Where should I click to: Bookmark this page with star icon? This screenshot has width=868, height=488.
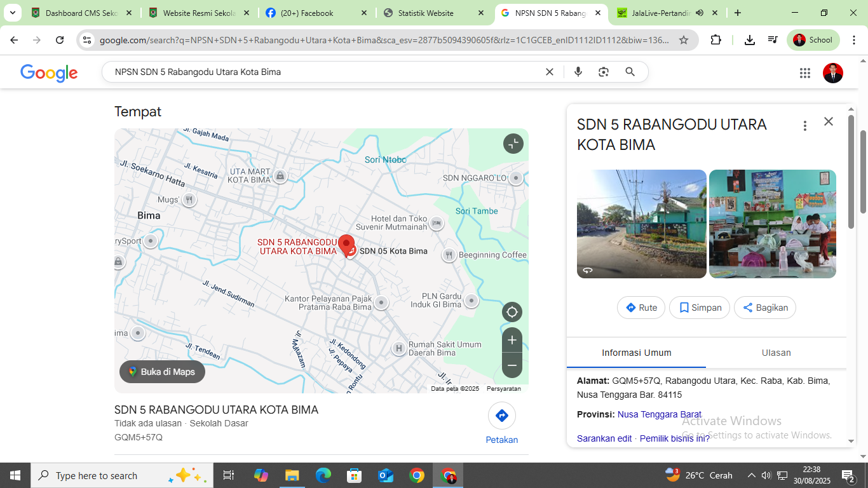click(x=684, y=40)
